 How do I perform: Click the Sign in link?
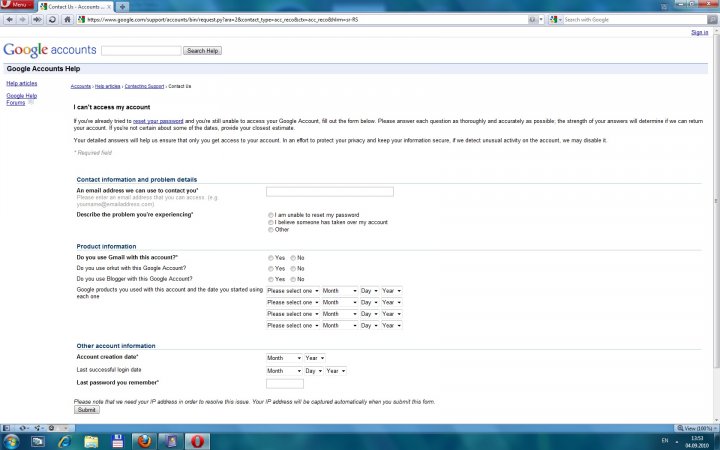699,33
